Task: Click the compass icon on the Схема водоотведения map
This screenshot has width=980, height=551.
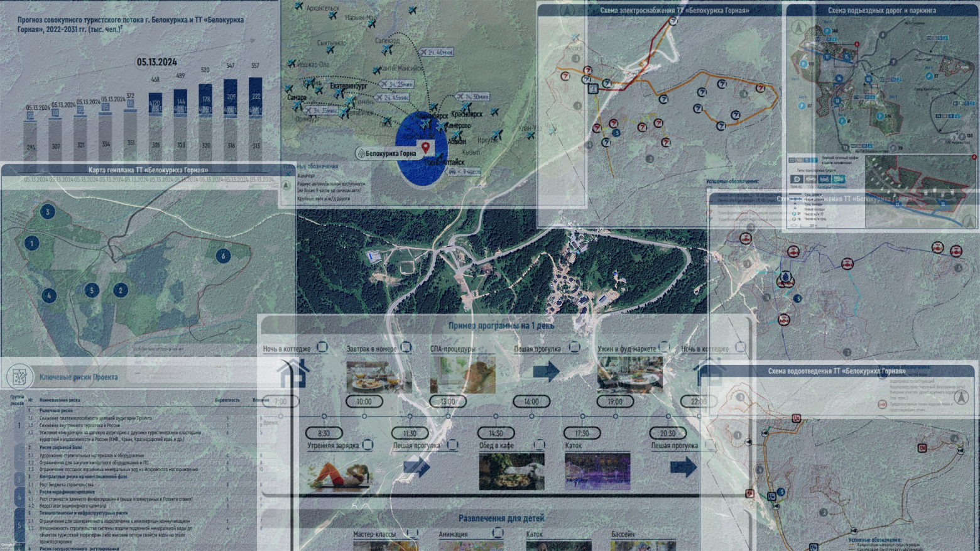Action: (961, 396)
